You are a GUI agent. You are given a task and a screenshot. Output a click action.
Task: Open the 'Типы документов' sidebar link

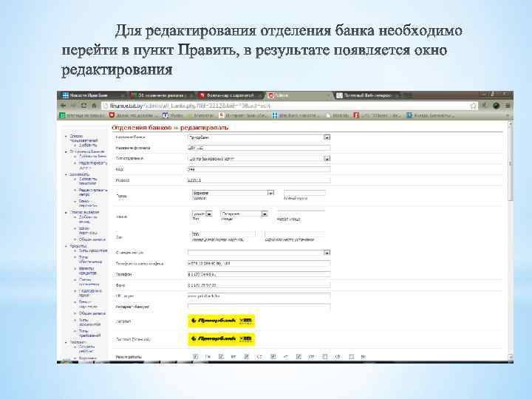click(89, 322)
